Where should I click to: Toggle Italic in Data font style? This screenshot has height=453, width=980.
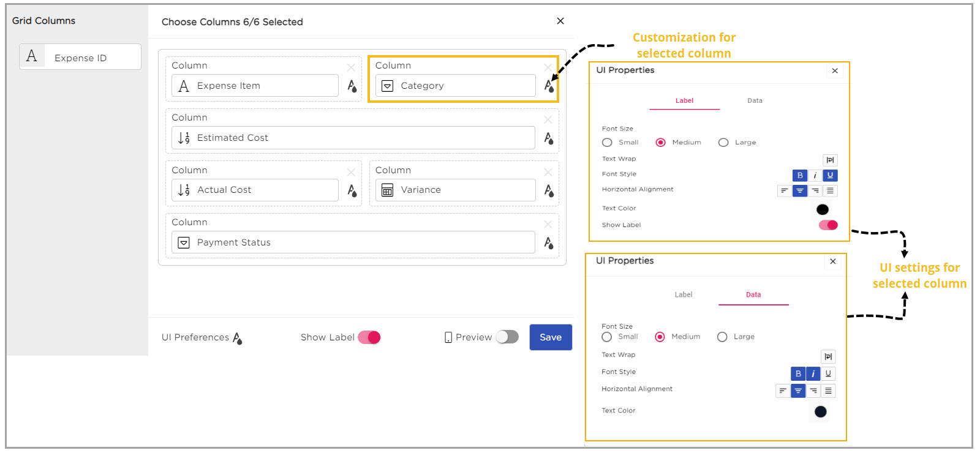point(813,374)
